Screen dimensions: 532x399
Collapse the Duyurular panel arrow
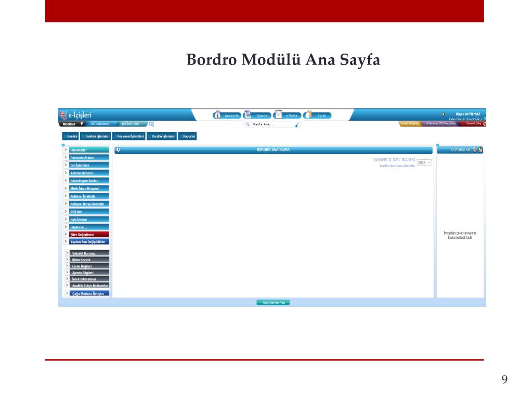(x=438, y=145)
